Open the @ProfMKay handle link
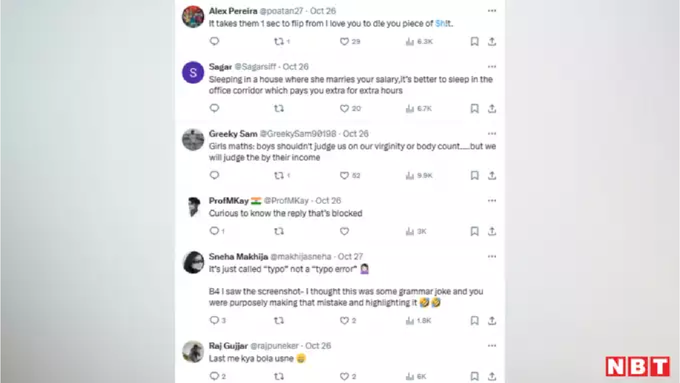 click(286, 200)
